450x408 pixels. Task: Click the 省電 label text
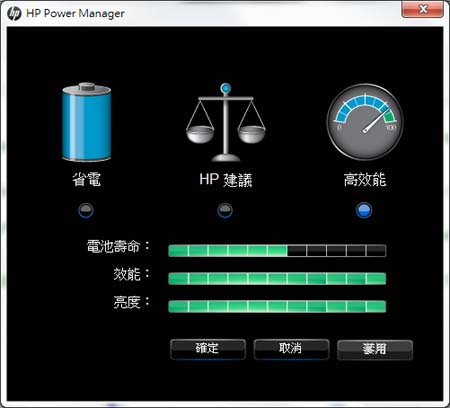(87, 179)
